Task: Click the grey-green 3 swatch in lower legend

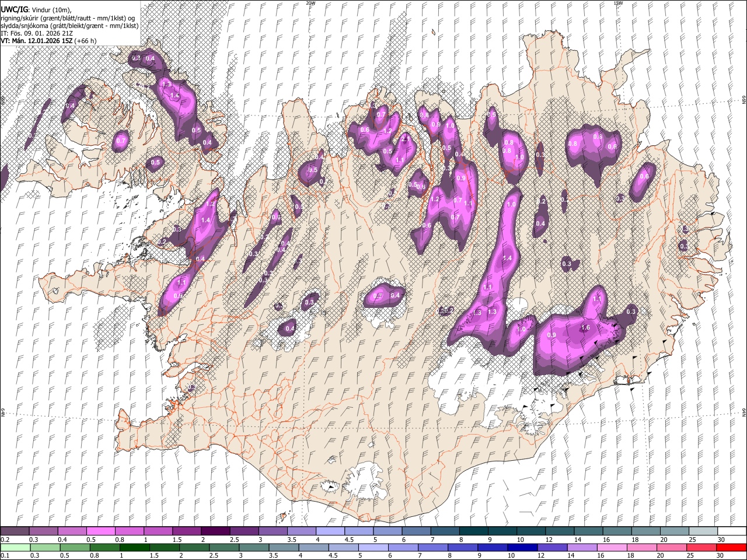Action: (253, 547)
